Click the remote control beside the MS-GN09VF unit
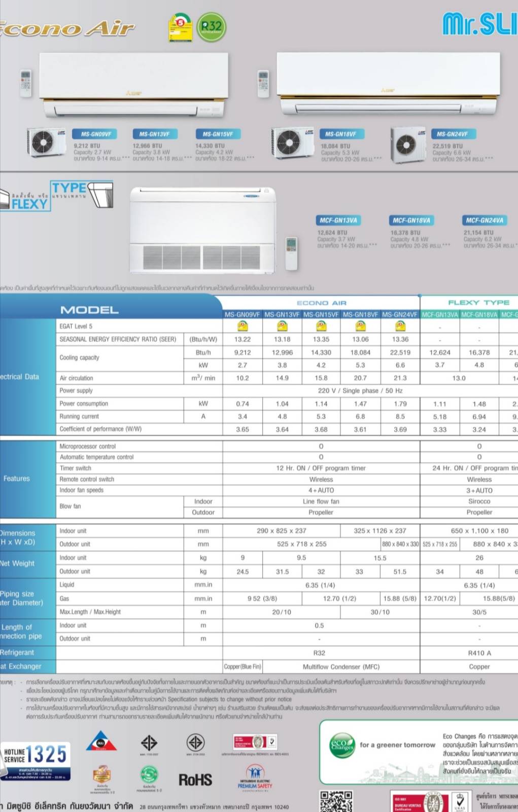The height and width of the screenshot is (812, 518). pos(25,83)
